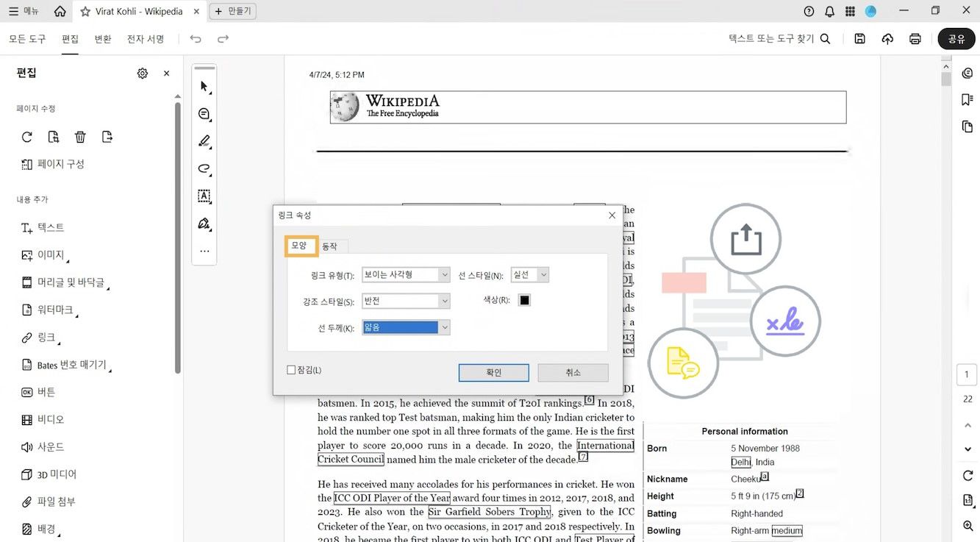980x542 pixels.
Task: Close the 편집 side panel
Action: tap(166, 74)
